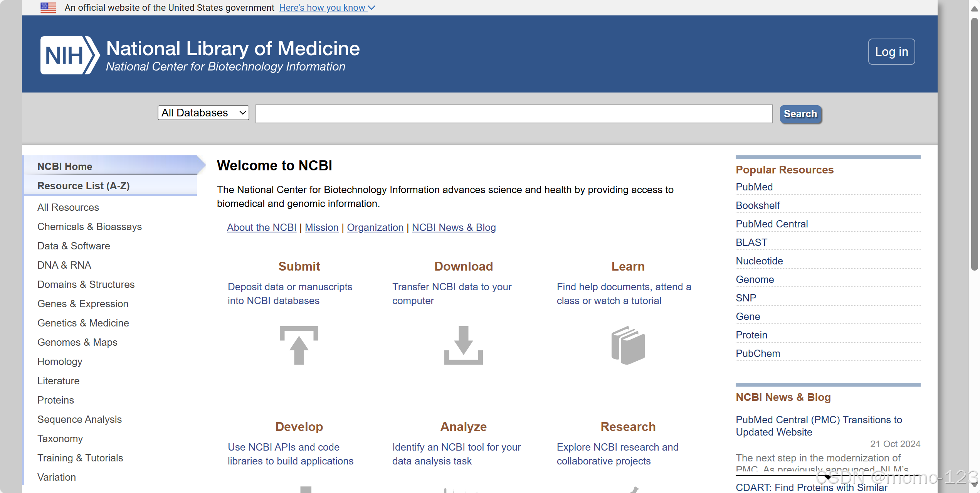
Task: Select the NCBI Home menu item
Action: pos(65,167)
